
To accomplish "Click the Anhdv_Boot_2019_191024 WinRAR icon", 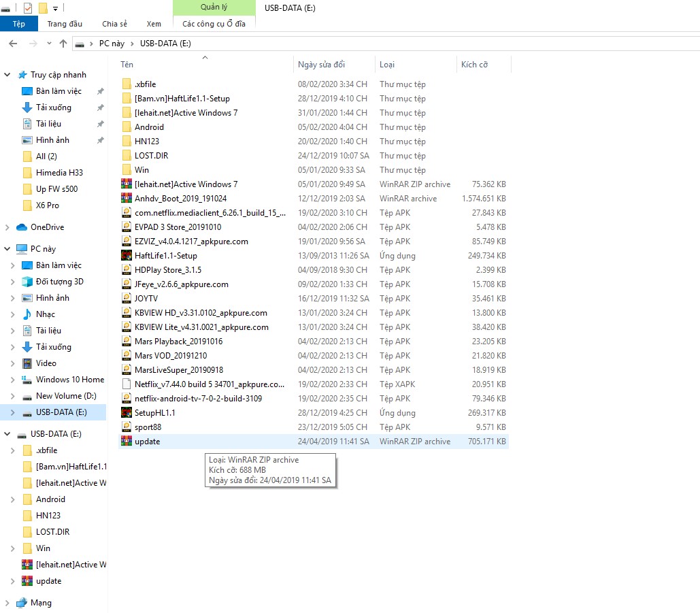I will tap(127, 198).
